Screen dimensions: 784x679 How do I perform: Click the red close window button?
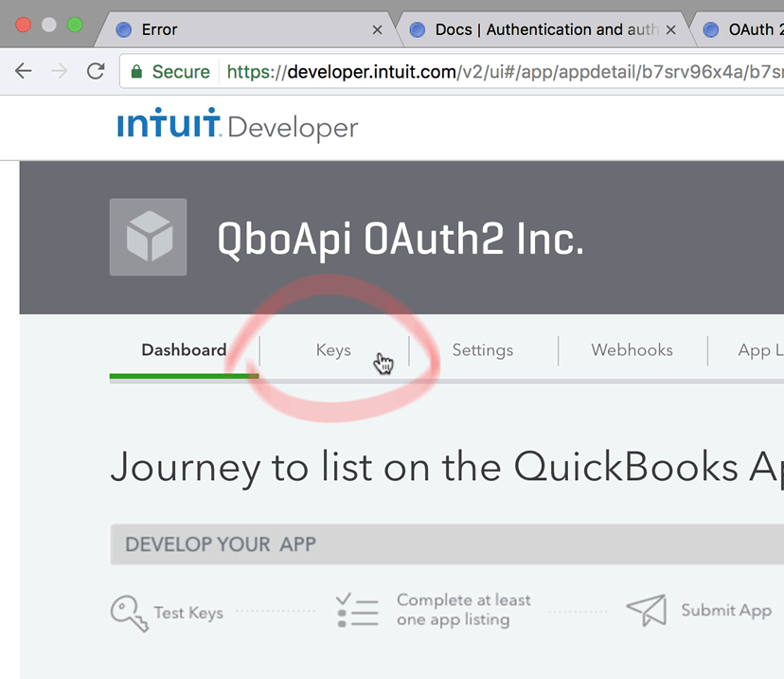(23, 25)
